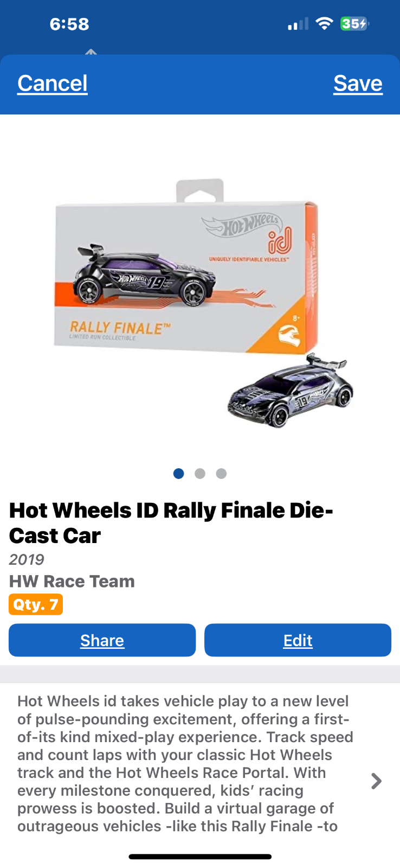Viewport: 400px width, 868px height.
Task: Tap the helmet icon on package
Action: (x=289, y=335)
